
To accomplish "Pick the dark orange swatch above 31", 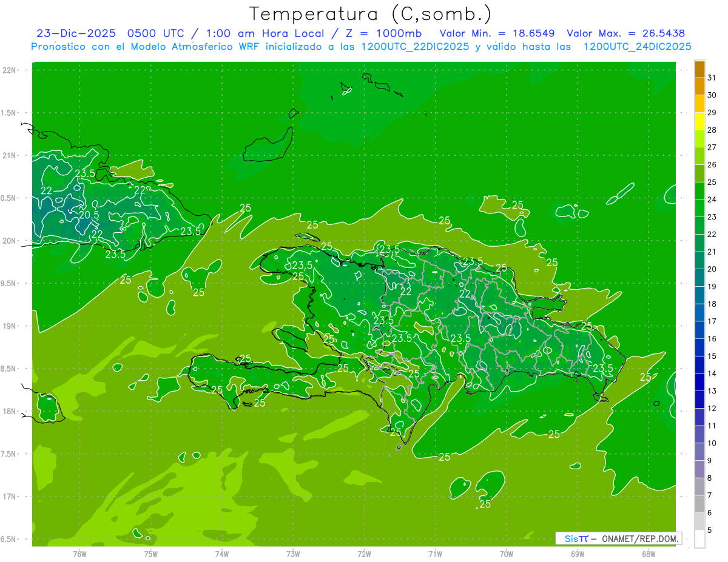I will [699, 69].
